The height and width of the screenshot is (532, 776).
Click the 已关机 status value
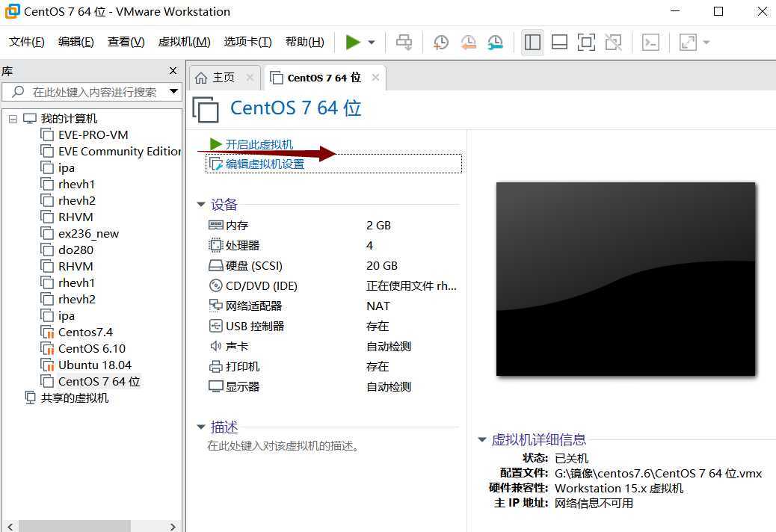coord(572,458)
